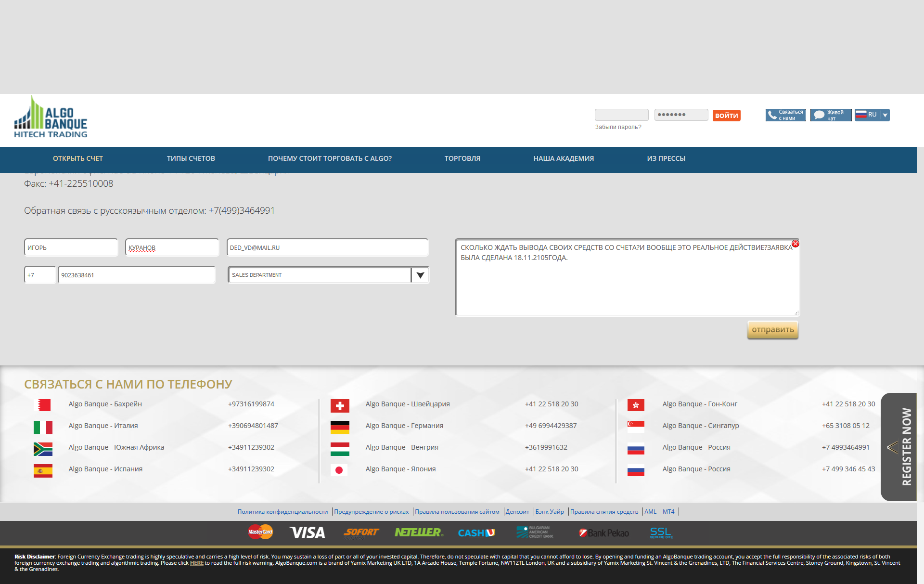Click the Bahrain flag icon

coord(43,405)
